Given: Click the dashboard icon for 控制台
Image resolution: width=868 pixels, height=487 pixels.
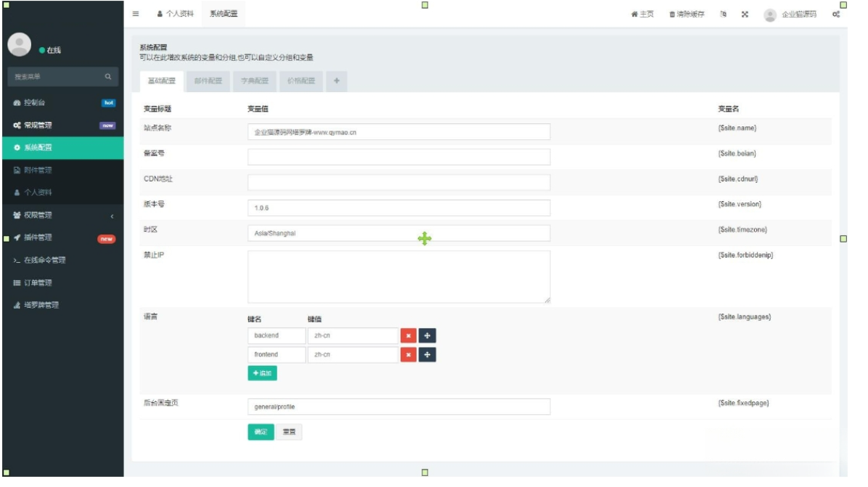Looking at the screenshot, I should pos(17,103).
